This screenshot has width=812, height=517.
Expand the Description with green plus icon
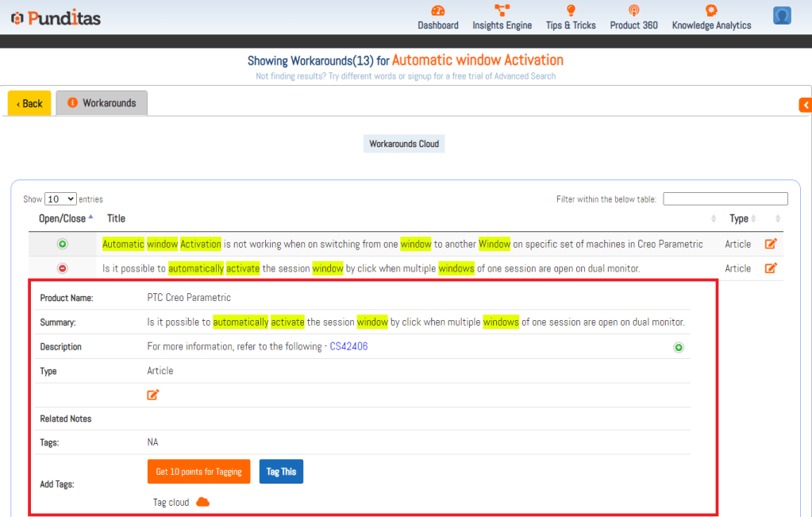tap(679, 347)
